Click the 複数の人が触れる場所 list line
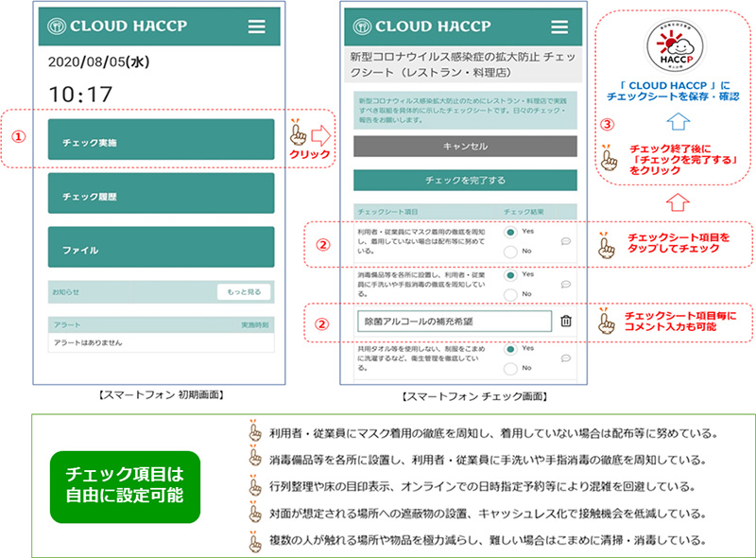 tap(488, 540)
